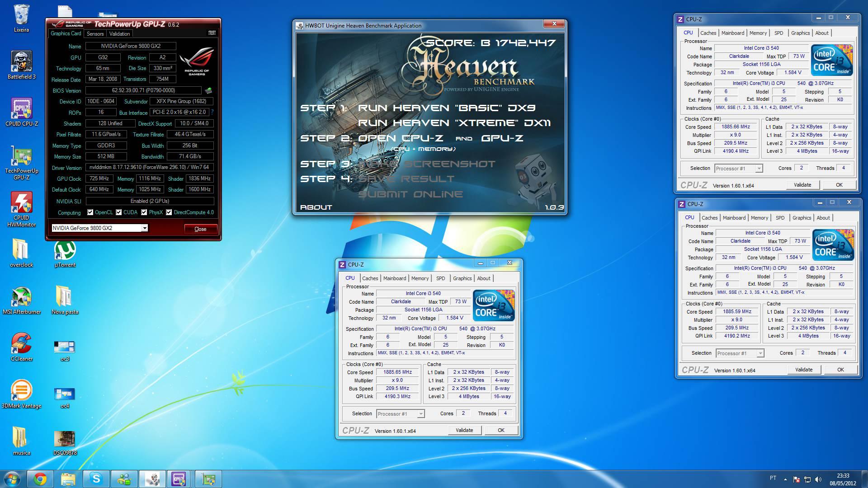Show hidden system tray icons
Screen dimensions: 868x488
(785, 479)
